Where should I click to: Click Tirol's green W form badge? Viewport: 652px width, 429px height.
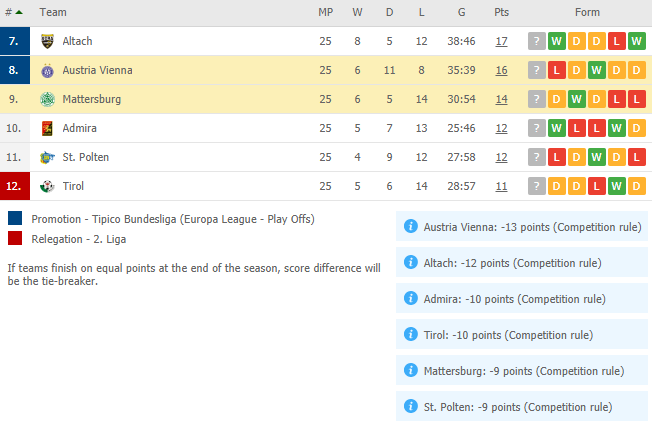(617, 186)
